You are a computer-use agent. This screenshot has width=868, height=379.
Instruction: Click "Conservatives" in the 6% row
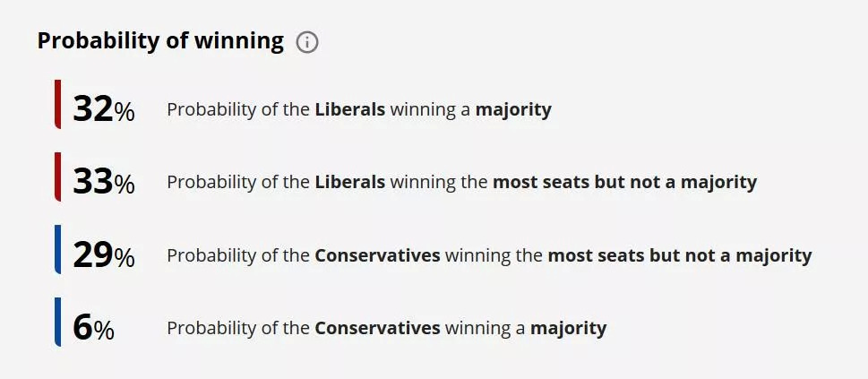coord(377,328)
